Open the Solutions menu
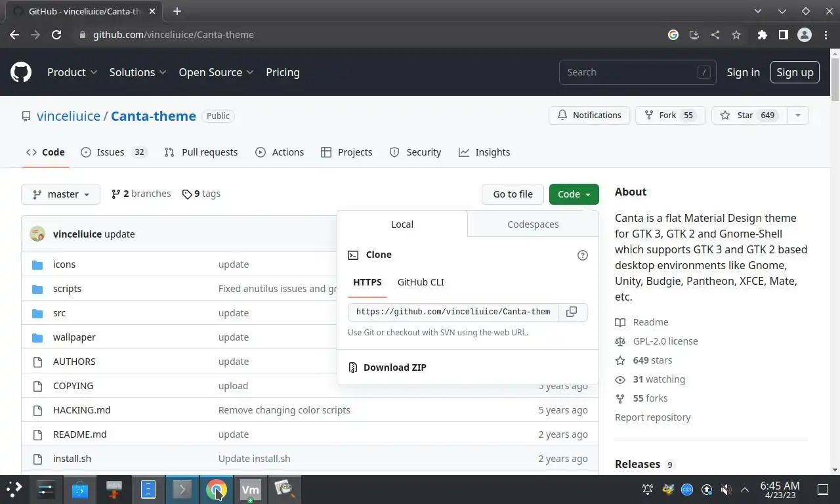Screen dimensions: 840x504 pyautogui.click(x=138, y=72)
